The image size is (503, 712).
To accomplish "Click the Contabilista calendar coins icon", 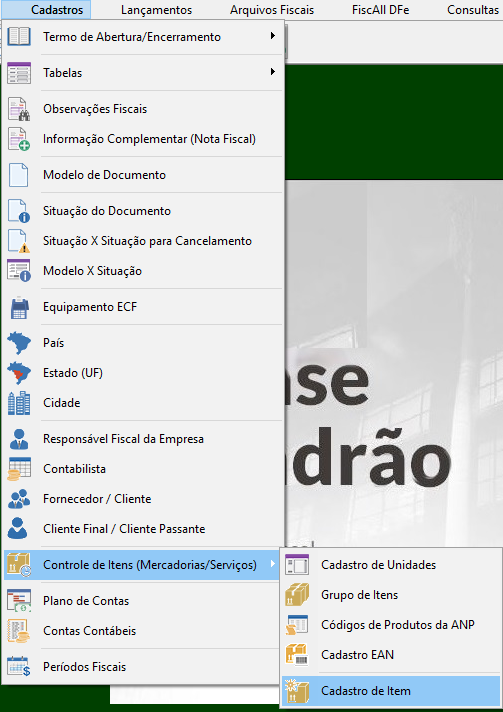I will (x=19, y=469).
